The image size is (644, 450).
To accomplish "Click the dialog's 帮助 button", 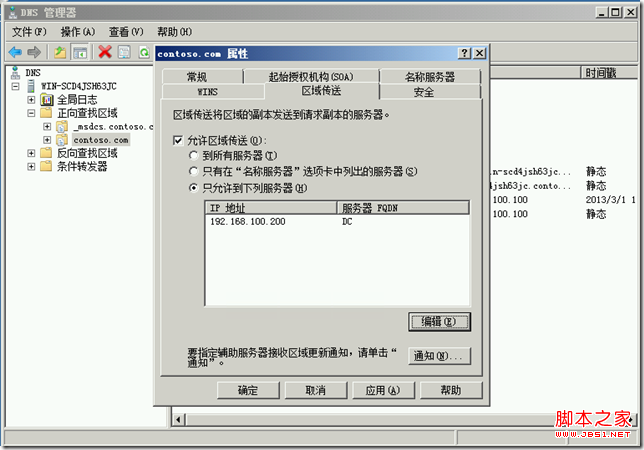I will (x=451, y=390).
